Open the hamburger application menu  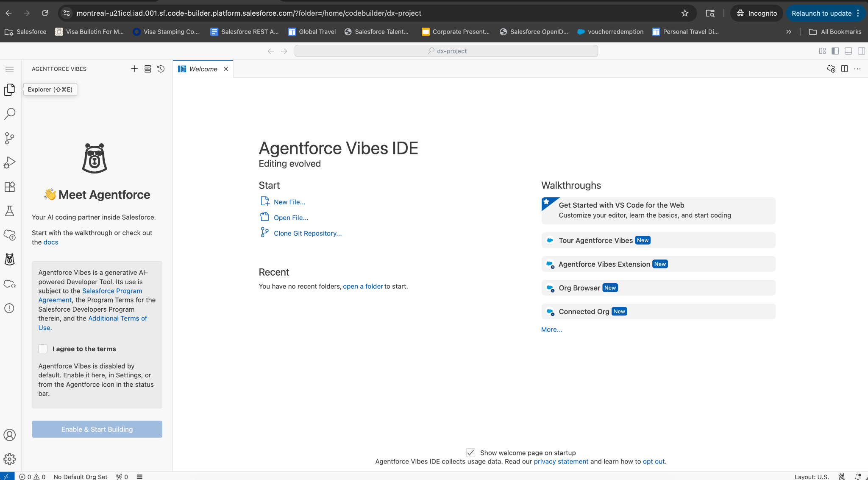pyautogui.click(x=9, y=69)
